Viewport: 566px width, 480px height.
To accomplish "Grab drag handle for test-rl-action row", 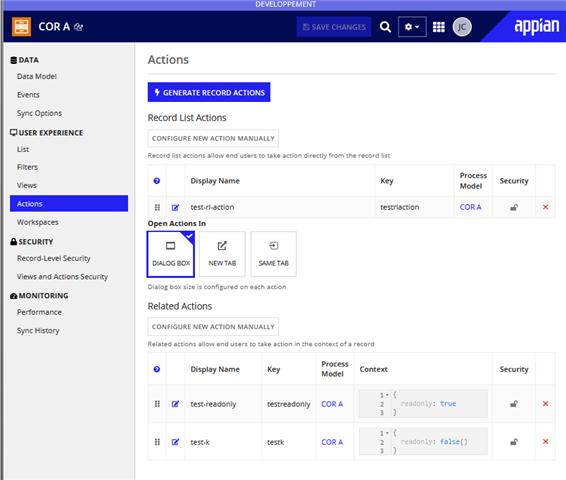I will coord(157,207).
